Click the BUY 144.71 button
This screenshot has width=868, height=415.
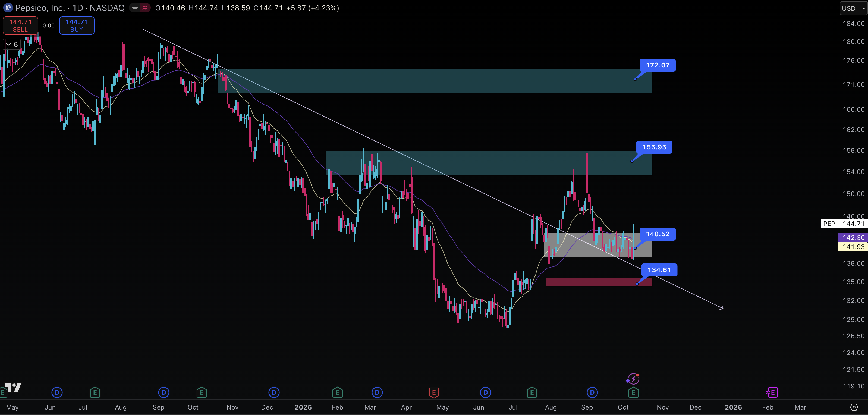(x=77, y=26)
